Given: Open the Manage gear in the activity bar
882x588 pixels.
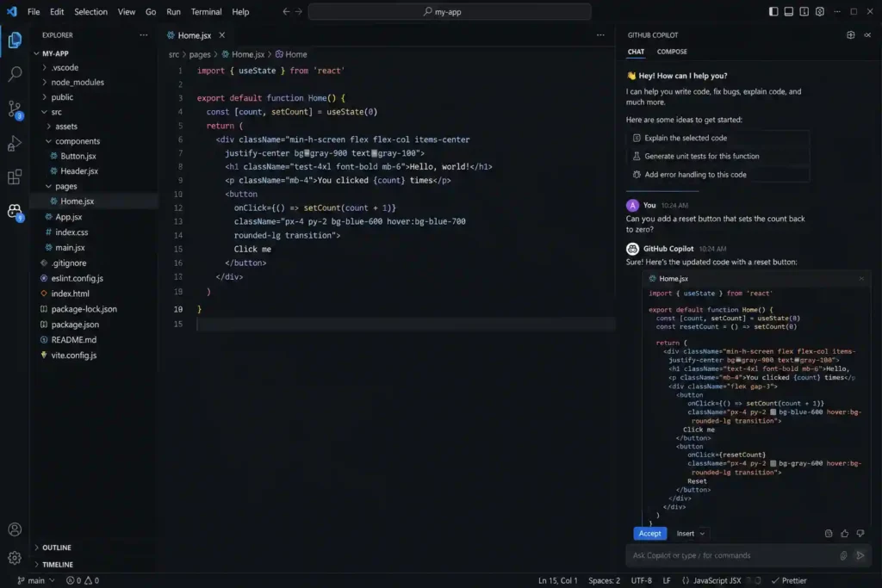Looking at the screenshot, I should point(15,557).
